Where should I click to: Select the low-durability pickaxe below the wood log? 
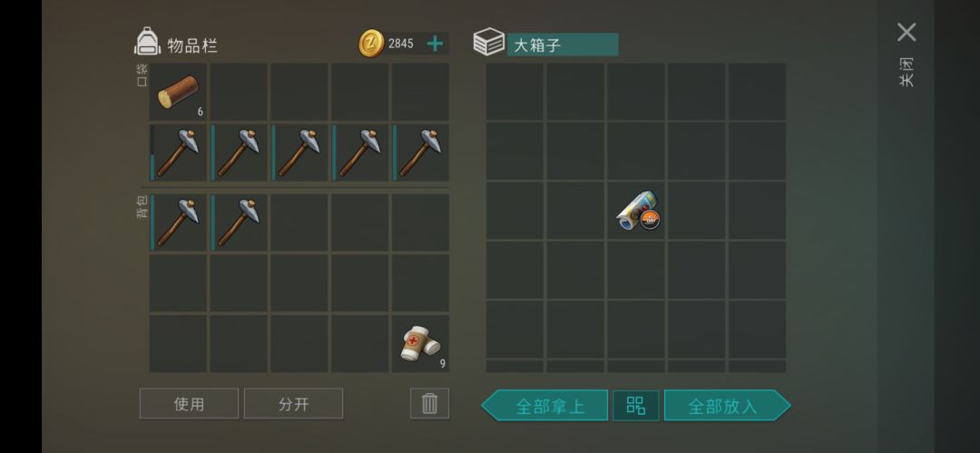pyautogui.click(x=178, y=153)
